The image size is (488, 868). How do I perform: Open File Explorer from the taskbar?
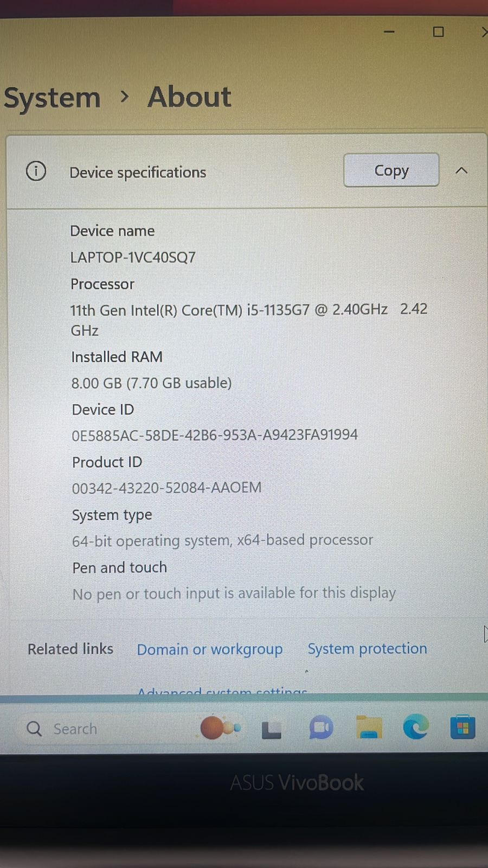pos(369,727)
